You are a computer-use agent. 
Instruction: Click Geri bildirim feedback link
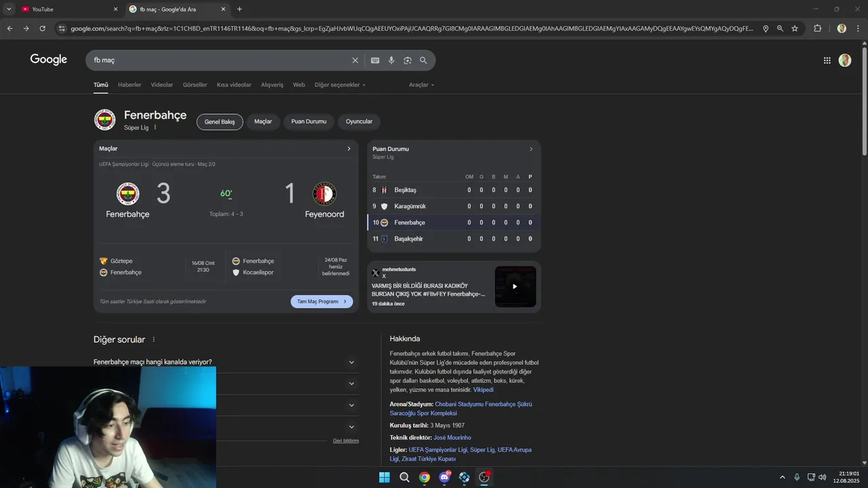click(x=346, y=441)
